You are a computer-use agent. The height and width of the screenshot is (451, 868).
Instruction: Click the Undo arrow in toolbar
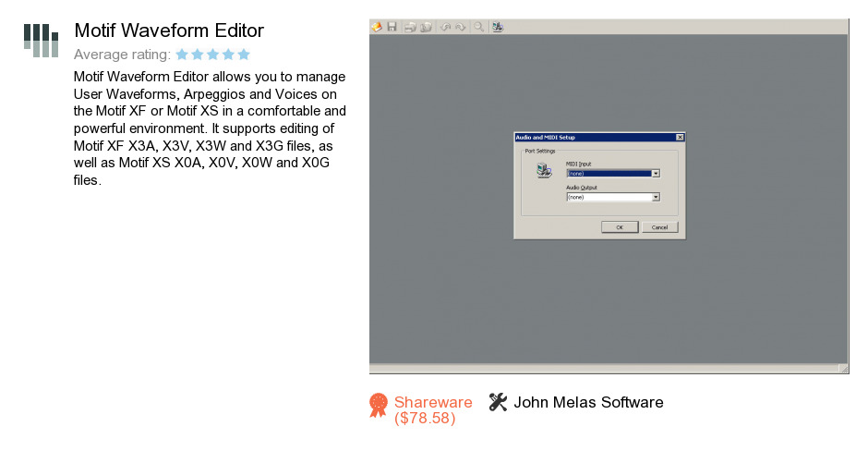445,27
